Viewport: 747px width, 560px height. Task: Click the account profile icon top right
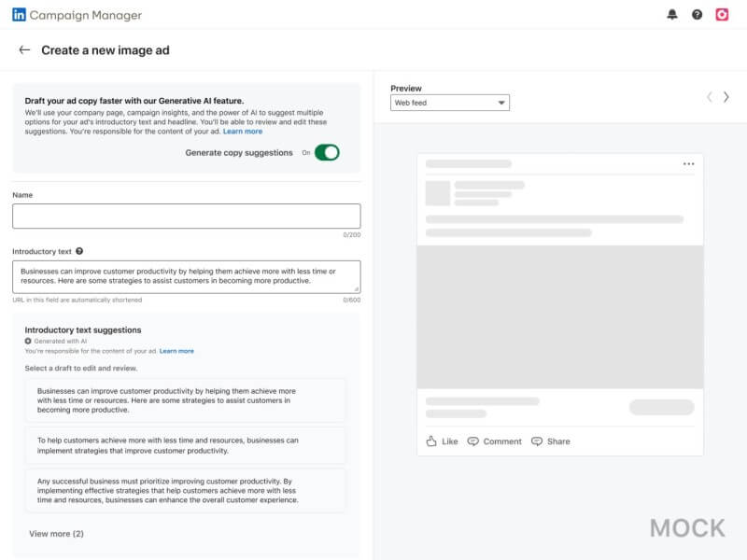720,15
